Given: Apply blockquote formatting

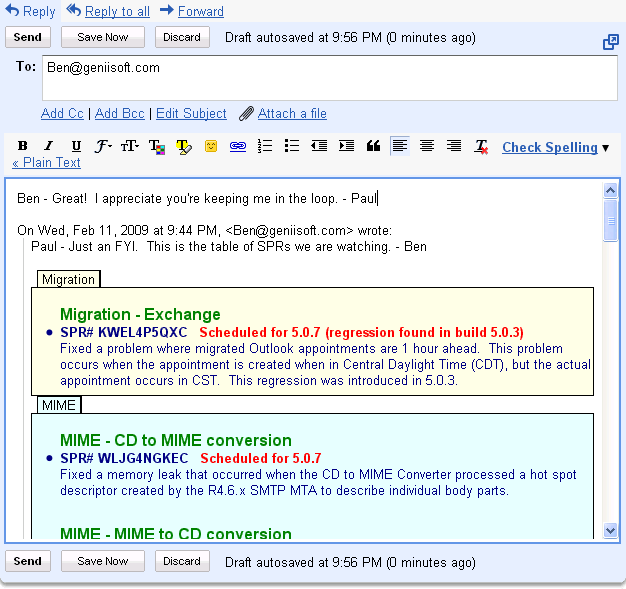Looking at the screenshot, I should [373, 146].
